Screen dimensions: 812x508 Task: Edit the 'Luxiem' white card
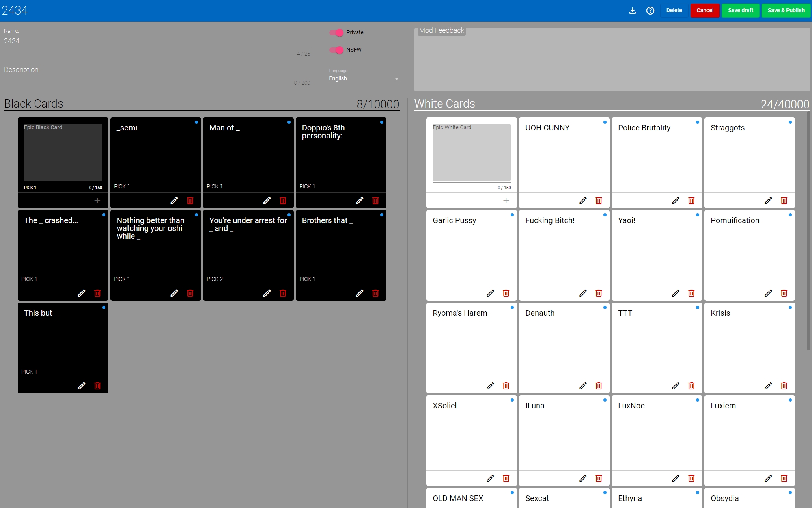click(768, 478)
